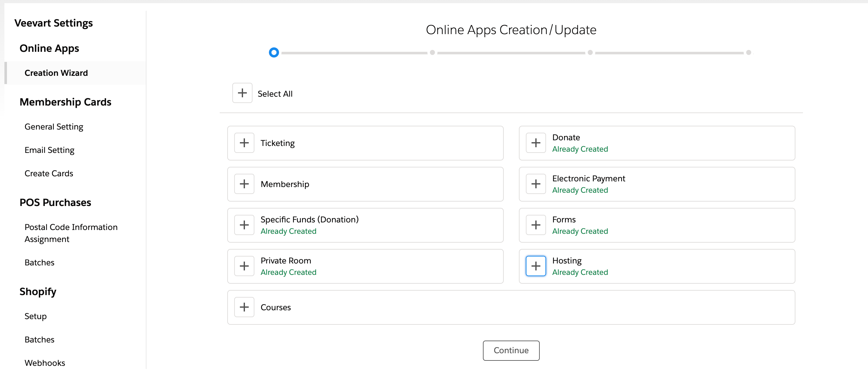
Task: Click the active blue progress step indicator
Action: tap(274, 52)
